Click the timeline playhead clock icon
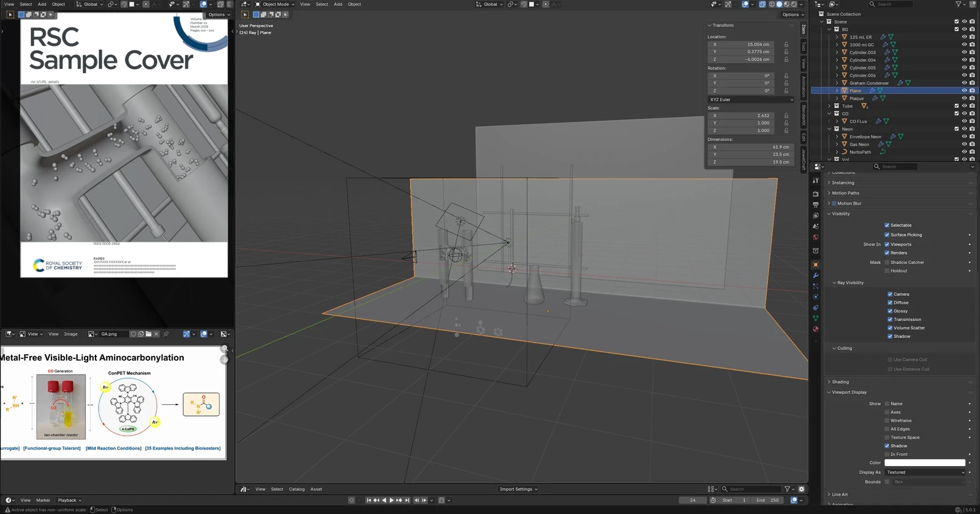 pos(713,500)
